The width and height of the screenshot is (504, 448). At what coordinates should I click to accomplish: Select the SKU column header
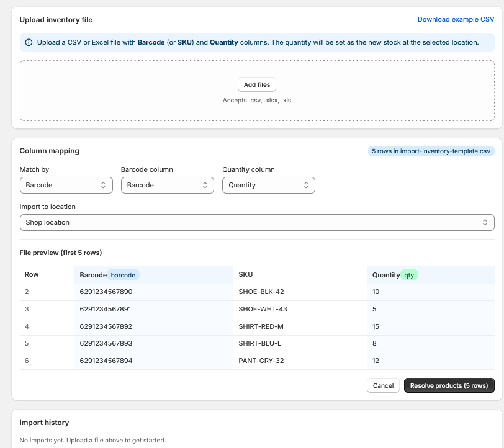[x=246, y=274]
